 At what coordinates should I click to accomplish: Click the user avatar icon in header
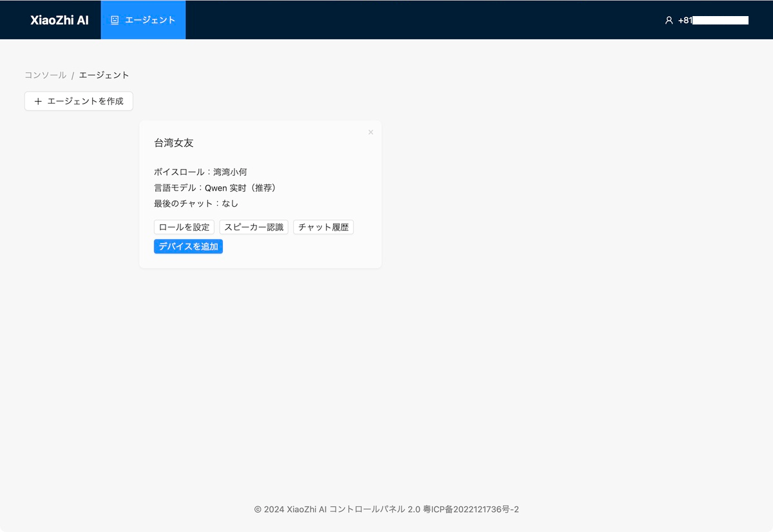click(669, 20)
